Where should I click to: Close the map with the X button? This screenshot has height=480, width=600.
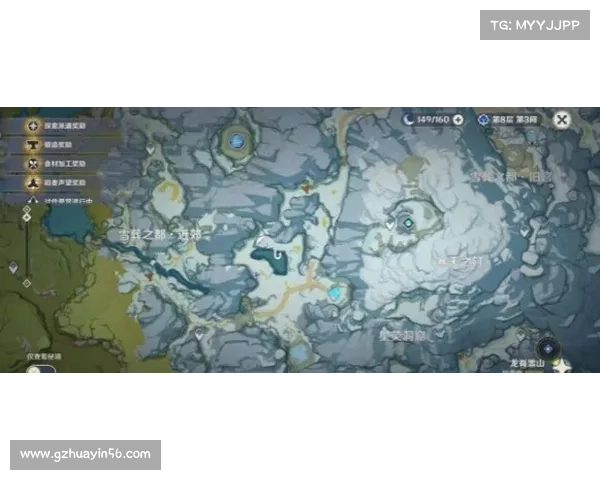[562, 120]
